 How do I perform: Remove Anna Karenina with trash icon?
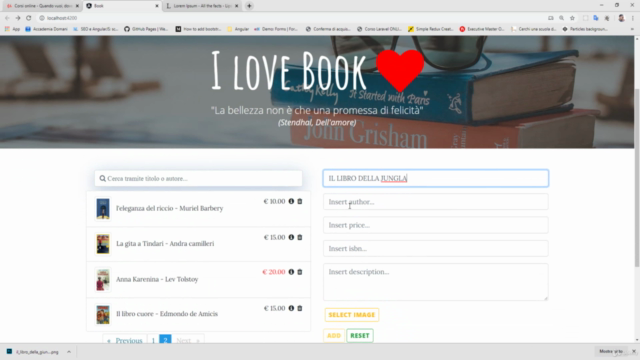pyautogui.click(x=300, y=272)
